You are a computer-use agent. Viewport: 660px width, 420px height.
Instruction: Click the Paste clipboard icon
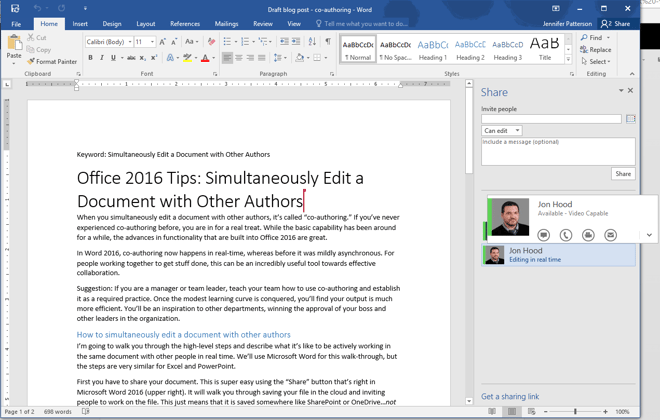(x=14, y=43)
